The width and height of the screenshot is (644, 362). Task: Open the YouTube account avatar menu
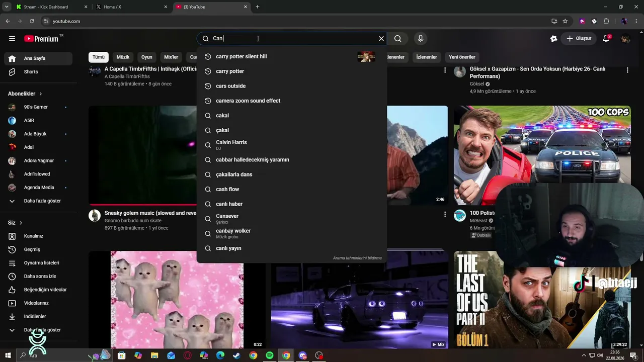(x=625, y=39)
